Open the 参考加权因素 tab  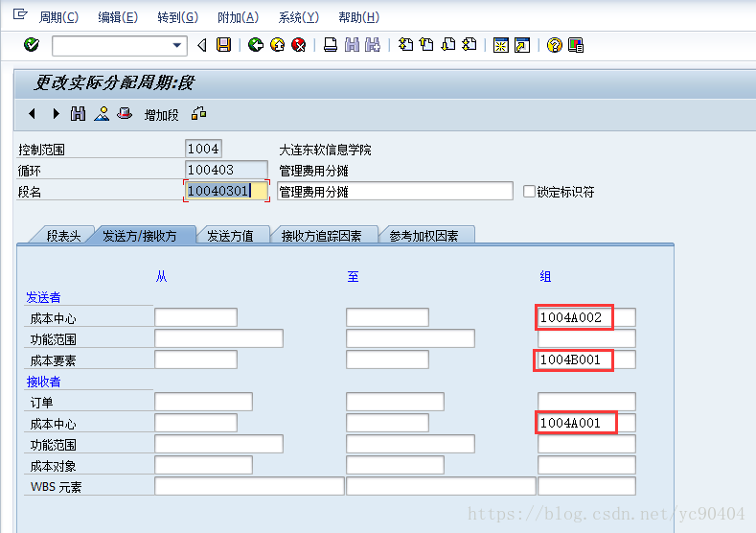point(424,236)
